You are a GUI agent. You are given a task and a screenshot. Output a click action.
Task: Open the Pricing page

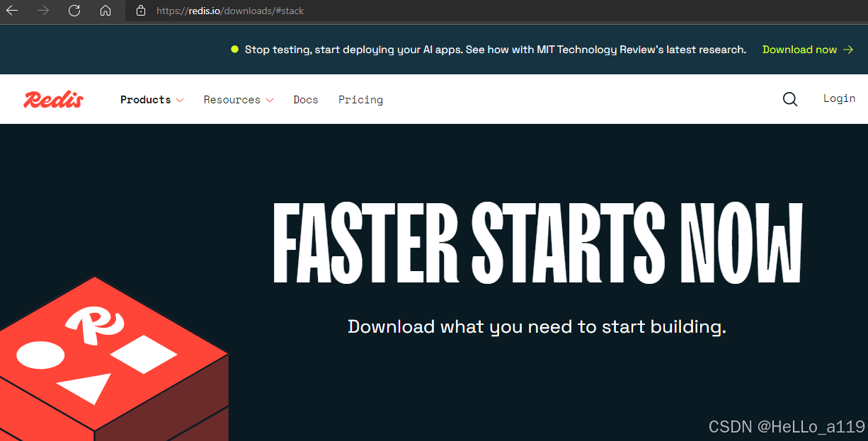[360, 100]
